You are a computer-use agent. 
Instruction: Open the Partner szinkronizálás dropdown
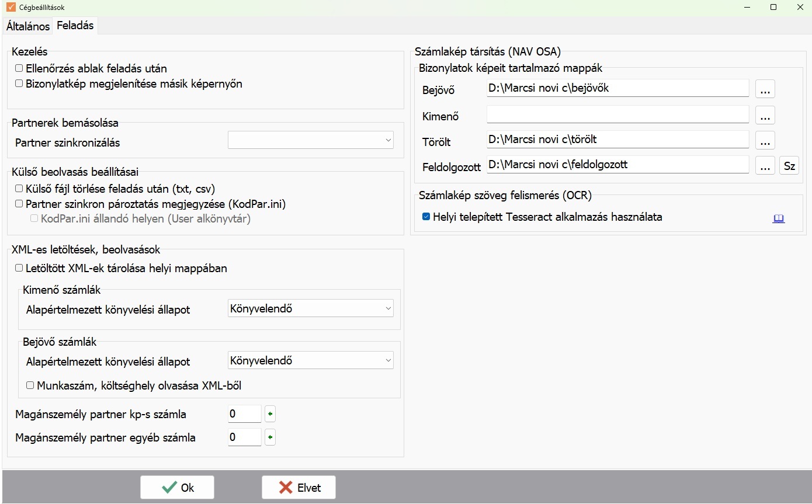(310, 140)
